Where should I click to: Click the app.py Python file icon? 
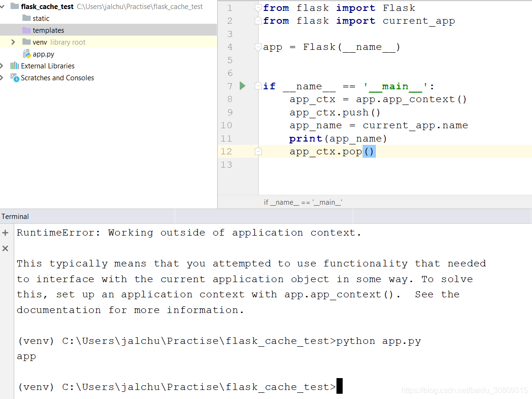tap(27, 54)
